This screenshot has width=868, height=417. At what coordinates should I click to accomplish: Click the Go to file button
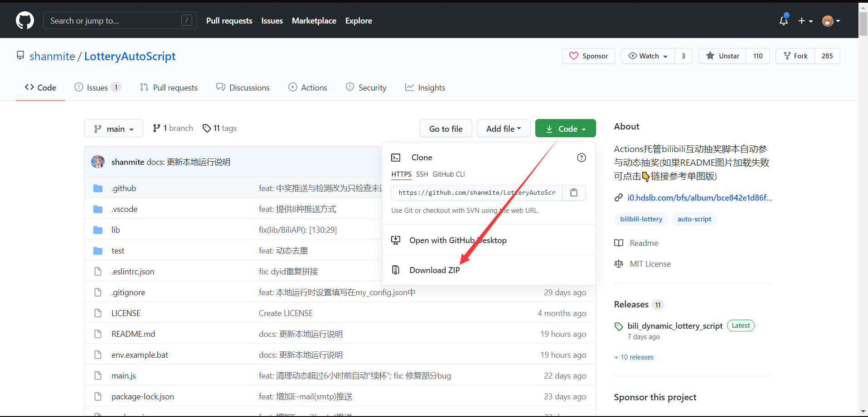click(446, 129)
